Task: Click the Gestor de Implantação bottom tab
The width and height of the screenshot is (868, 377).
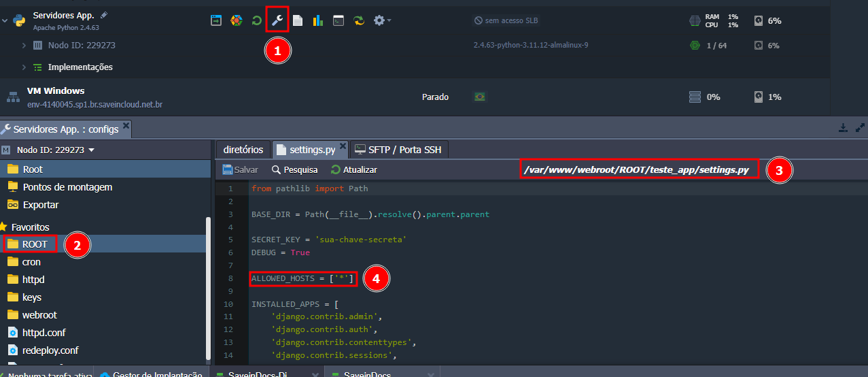Action: point(152,374)
